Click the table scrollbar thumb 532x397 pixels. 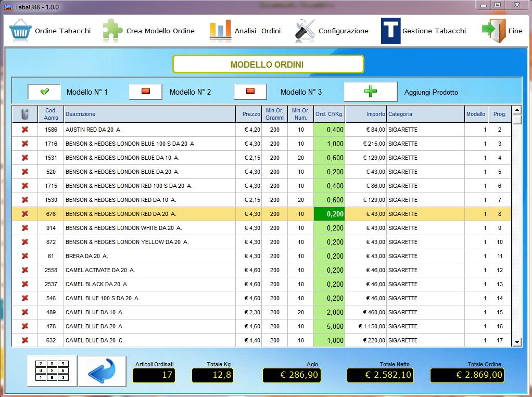pyautogui.click(x=516, y=120)
